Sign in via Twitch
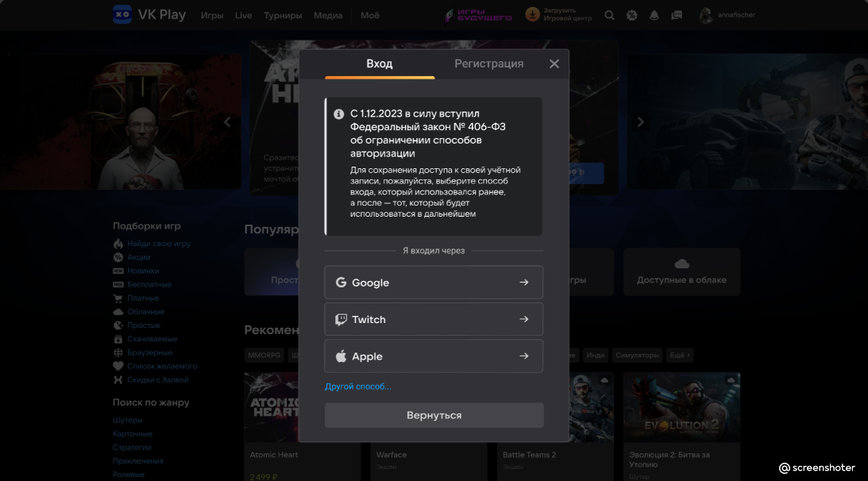Viewport: 868px width, 481px height. point(434,319)
